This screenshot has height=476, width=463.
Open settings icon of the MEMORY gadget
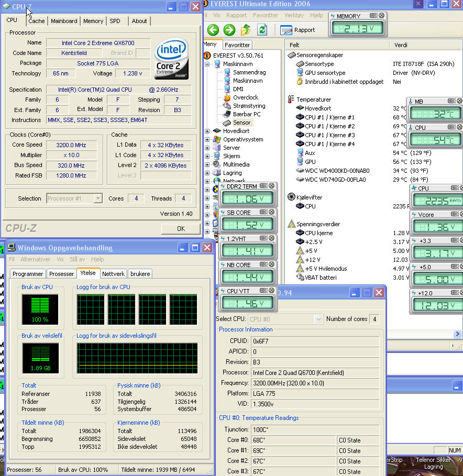click(373, 16)
